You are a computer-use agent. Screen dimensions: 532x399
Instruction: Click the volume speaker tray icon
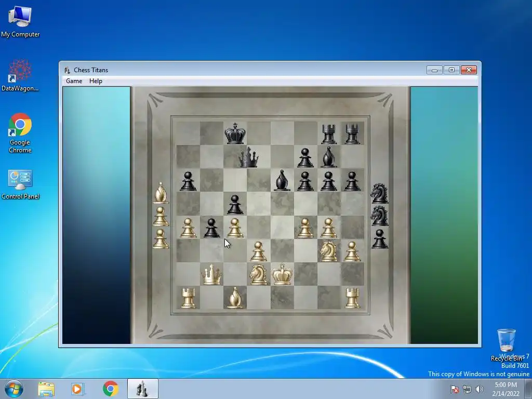479,389
